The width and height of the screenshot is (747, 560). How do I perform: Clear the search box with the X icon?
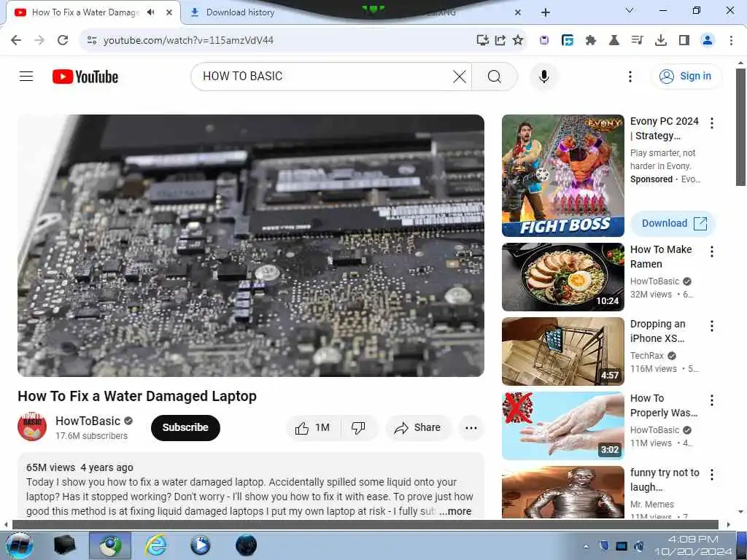point(460,76)
